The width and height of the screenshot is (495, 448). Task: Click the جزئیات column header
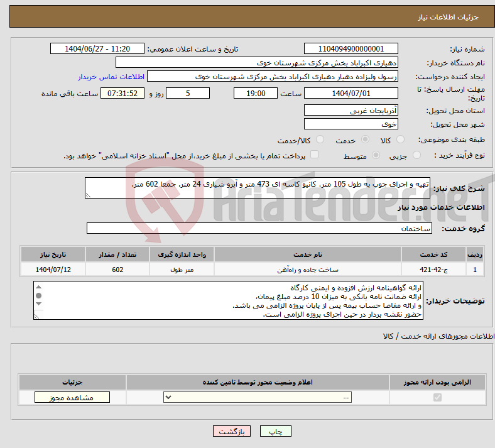coord(72,382)
